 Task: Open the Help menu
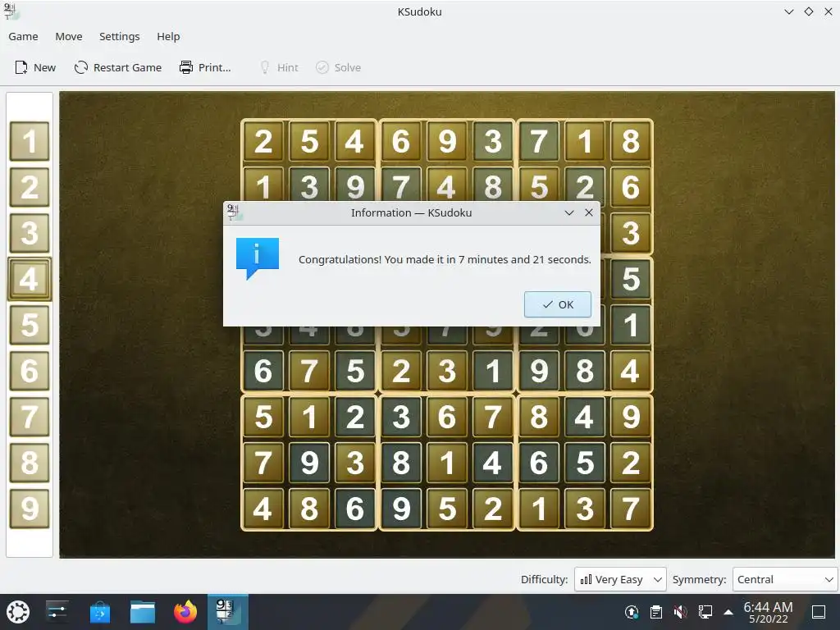[x=168, y=36]
